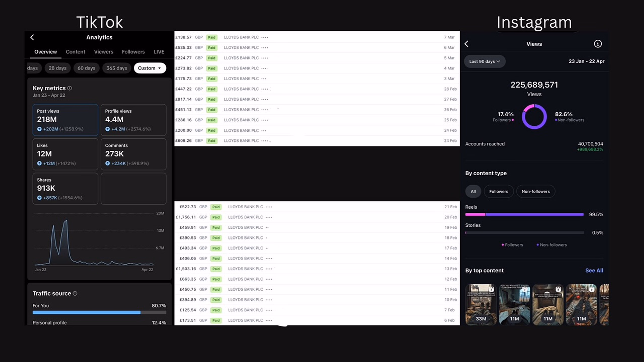Open the Last 90 days dropdown
Viewport: 644px width, 362px height.
(x=485, y=61)
